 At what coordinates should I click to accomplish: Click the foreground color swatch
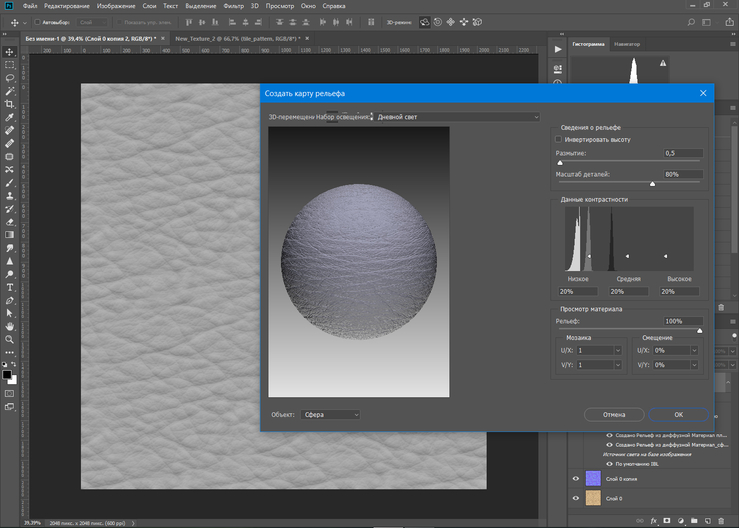(7, 374)
